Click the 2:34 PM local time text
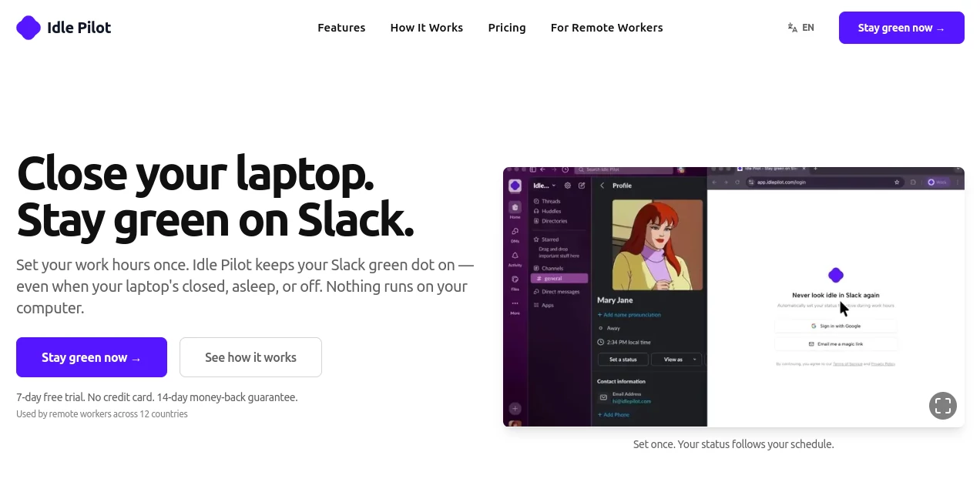 (629, 342)
